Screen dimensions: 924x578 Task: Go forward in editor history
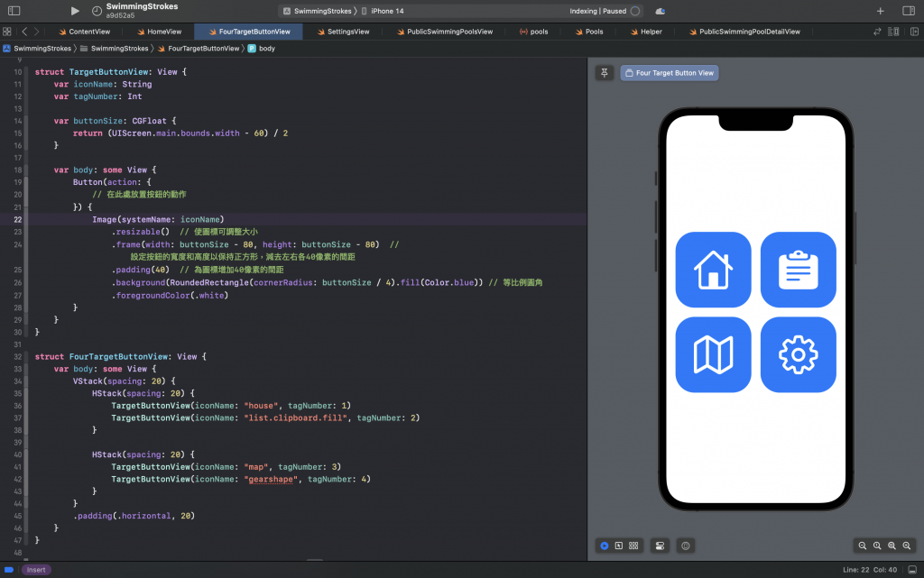click(36, 32)
